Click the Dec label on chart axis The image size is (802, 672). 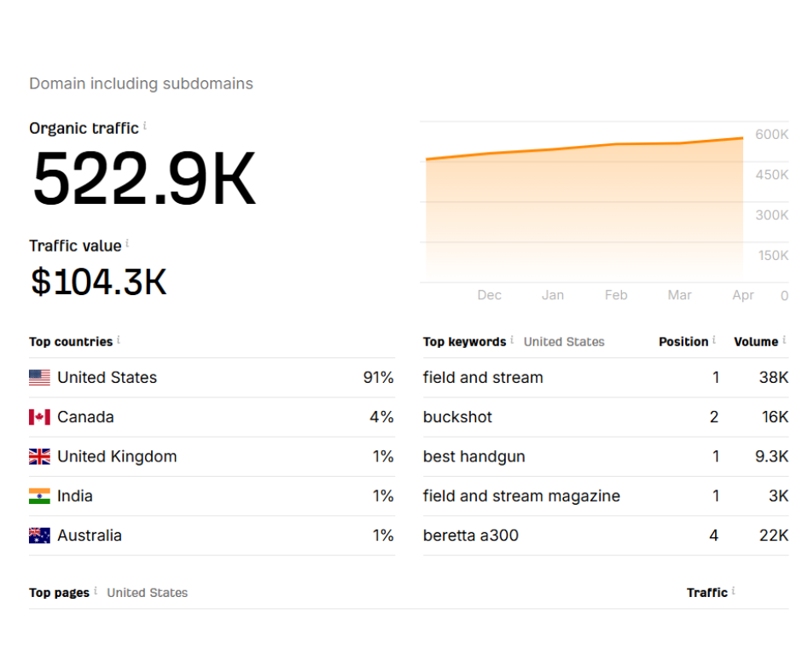point(489,295)
